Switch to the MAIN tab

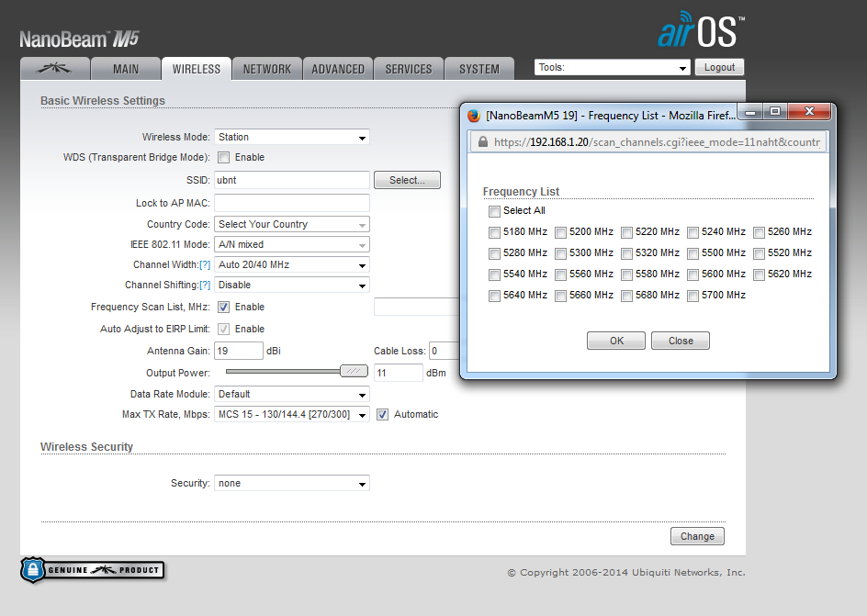[126, 69]
